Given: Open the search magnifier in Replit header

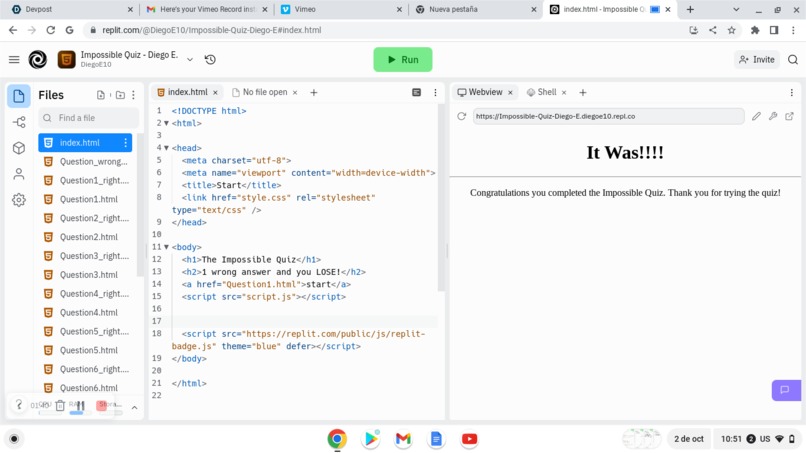Looking at the screenshot, I should click(793, 60).
